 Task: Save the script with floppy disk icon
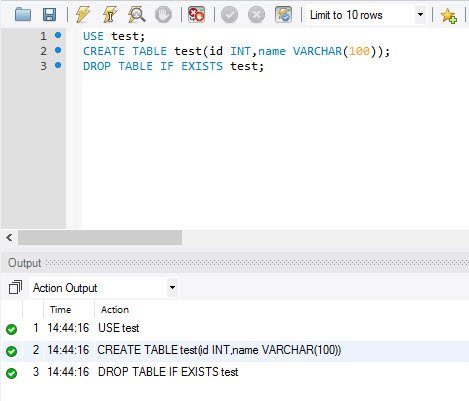[x=49, y=15]
